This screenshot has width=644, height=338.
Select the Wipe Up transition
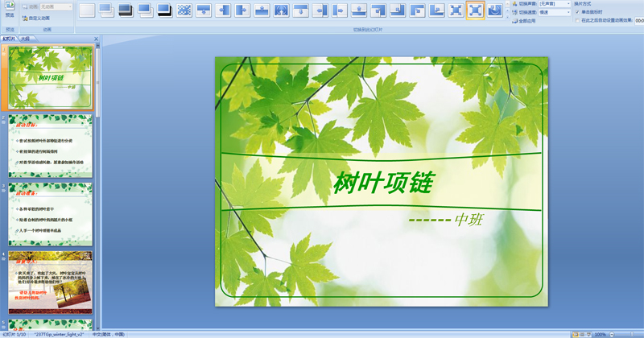262,10
